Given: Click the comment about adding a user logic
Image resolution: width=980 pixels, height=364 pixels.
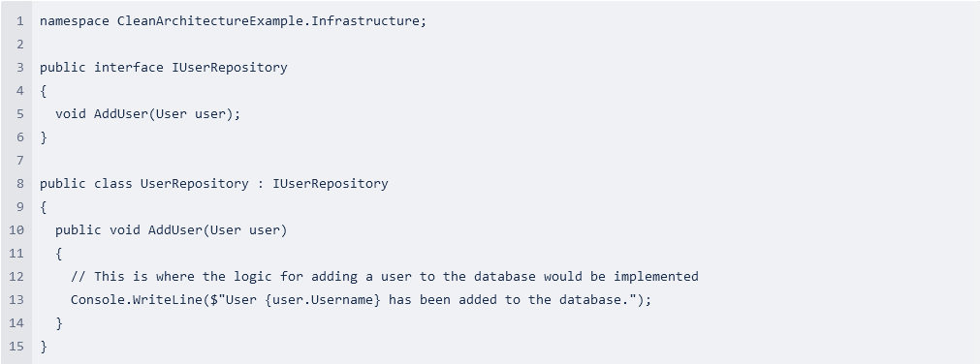Looking at the screenshot, I should (385, 277).
